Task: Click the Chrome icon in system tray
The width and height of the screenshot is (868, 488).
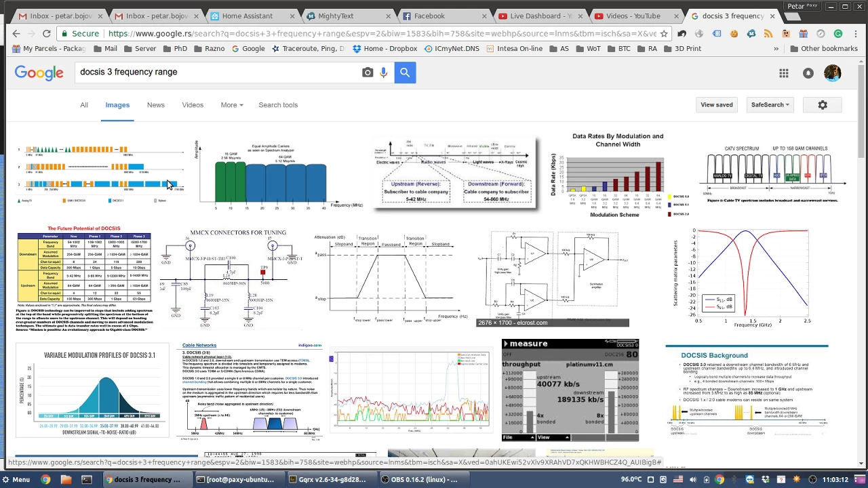Action: coord(719,479)
